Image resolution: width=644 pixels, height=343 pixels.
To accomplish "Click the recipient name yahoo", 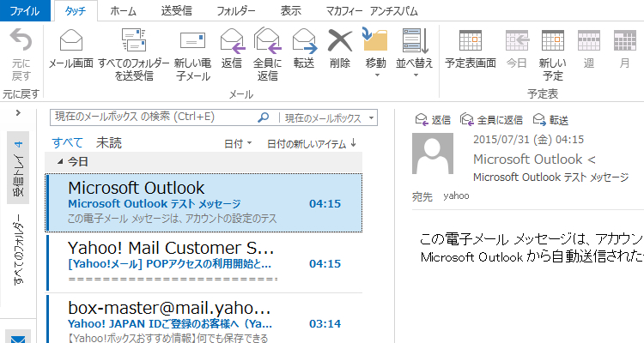I will click(456, 196).
